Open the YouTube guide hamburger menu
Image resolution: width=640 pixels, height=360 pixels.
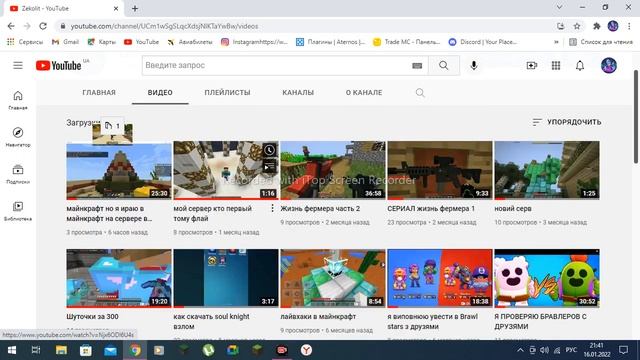[x=18, y=65]
